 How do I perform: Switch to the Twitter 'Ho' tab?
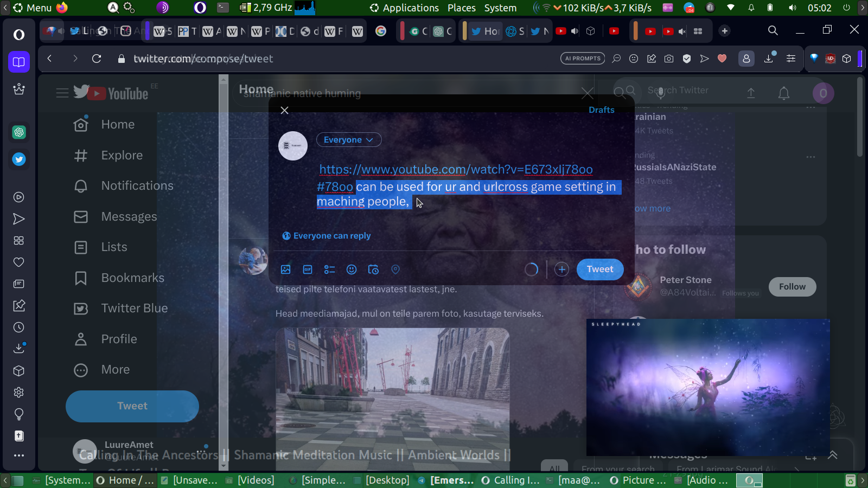point(486,31)
